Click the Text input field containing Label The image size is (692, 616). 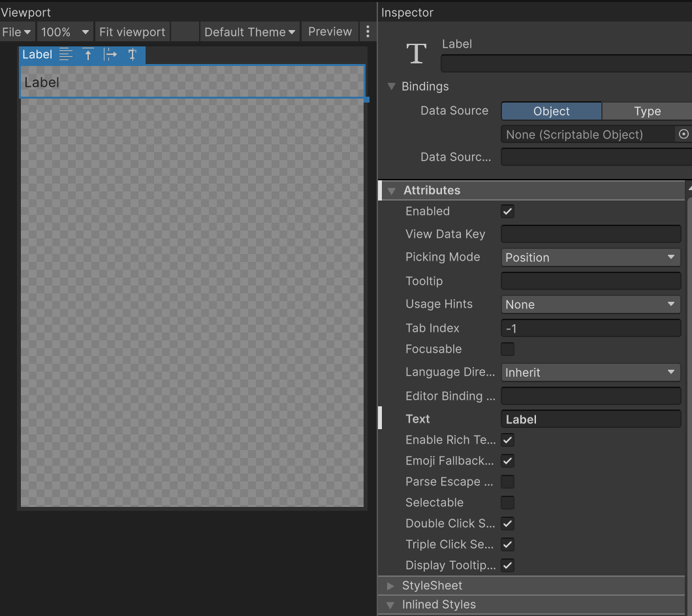591,419
